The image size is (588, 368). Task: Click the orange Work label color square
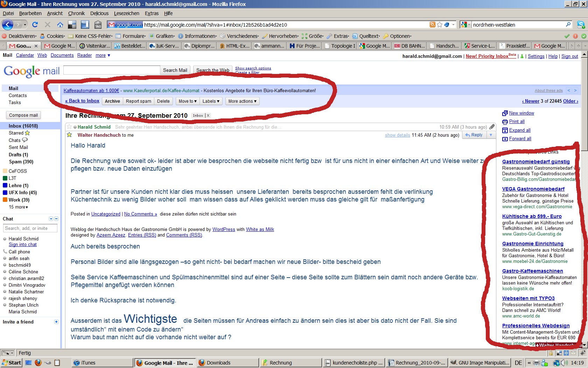click(5, 200)
